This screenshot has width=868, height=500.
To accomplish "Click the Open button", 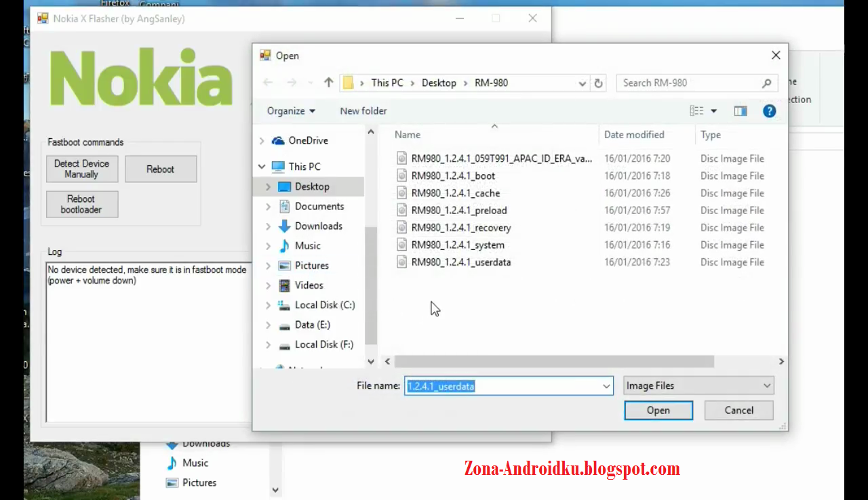I will [658, 410].
